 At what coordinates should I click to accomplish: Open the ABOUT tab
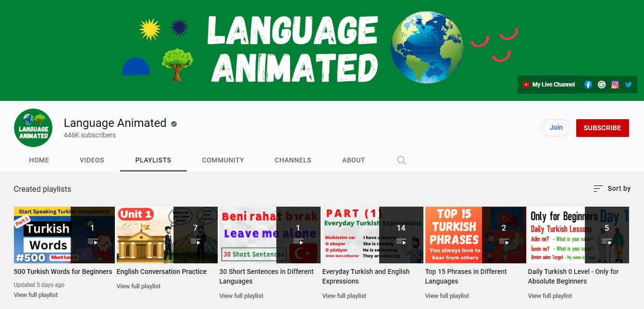pos(353,160)
